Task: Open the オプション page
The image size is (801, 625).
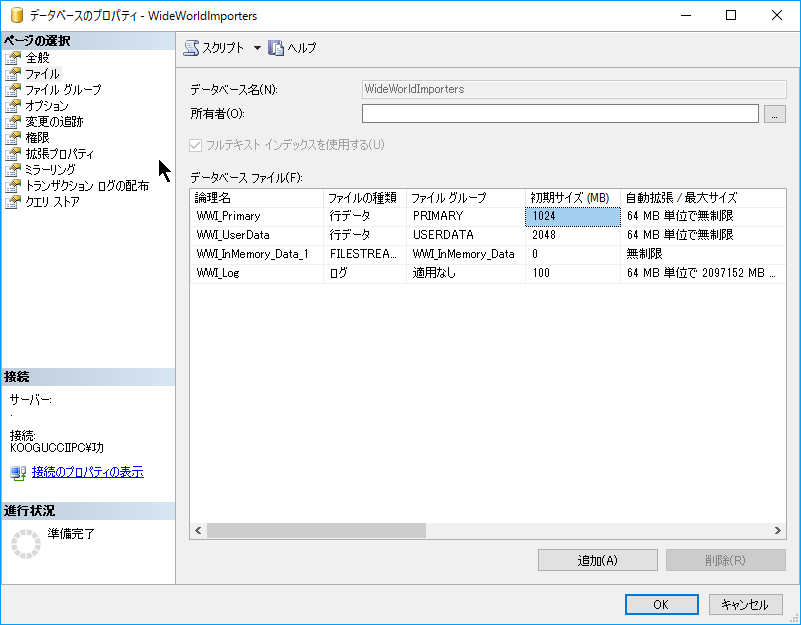Action: 46,106
